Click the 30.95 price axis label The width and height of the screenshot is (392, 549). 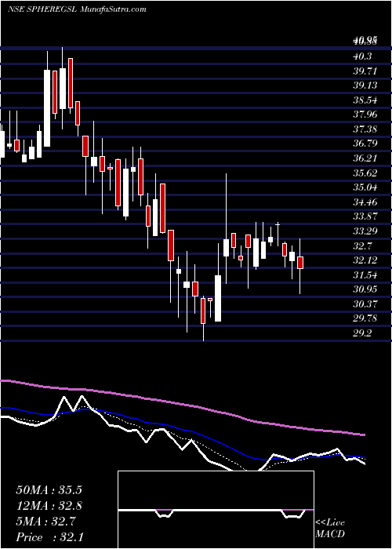coord(365,289)
